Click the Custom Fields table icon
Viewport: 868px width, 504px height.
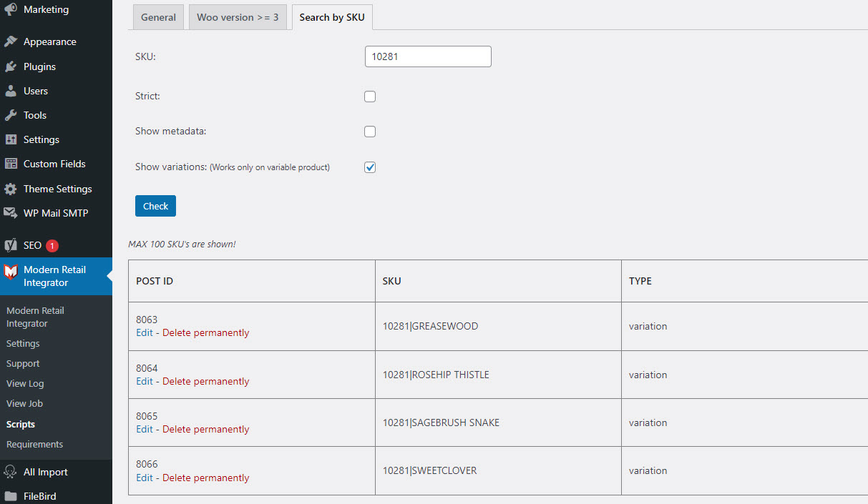pyautogui.click(x=11, y=164)
